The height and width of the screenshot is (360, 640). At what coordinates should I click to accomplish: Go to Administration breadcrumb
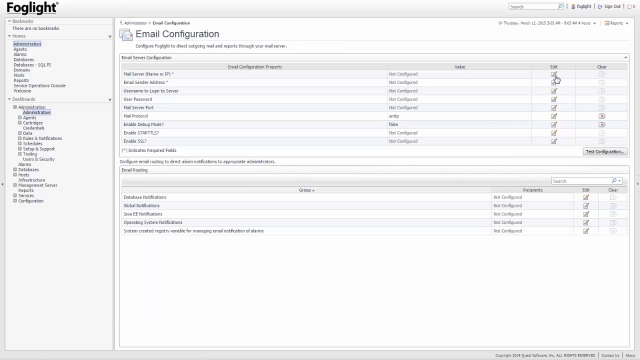(136, 23)
